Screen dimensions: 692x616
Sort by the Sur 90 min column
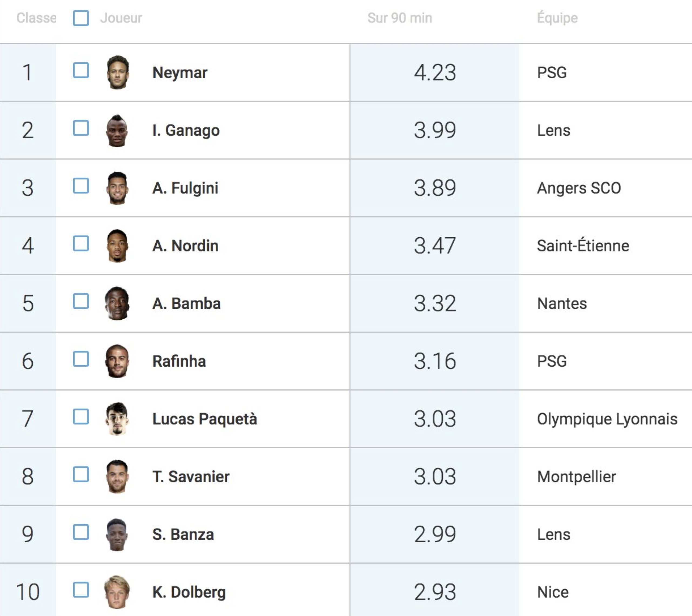click(400, 18)
